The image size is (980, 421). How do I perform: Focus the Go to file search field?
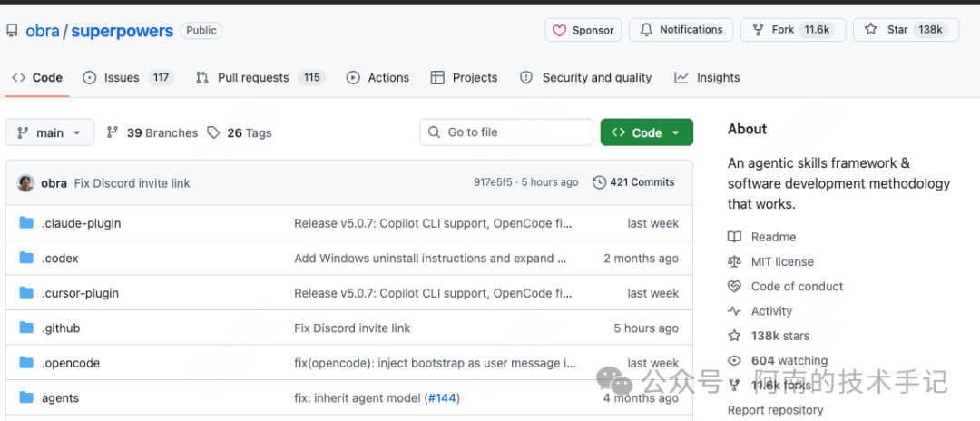[506, 132]
